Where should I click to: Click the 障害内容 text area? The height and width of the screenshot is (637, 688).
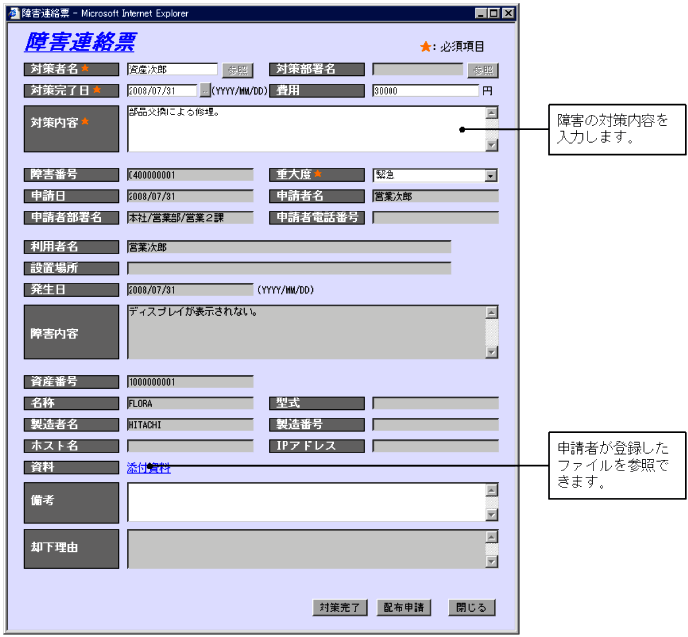(306, 332)
